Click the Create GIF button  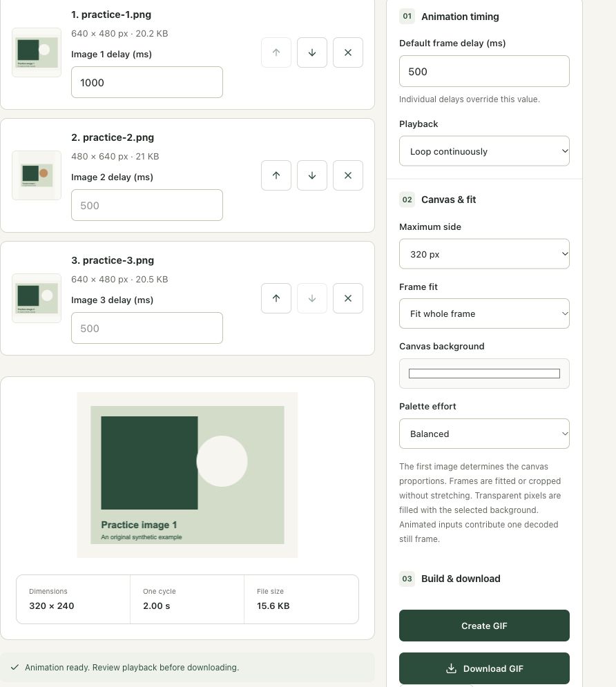(x=484, y=626)
